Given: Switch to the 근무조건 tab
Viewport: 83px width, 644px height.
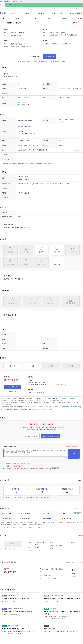Looking at the screenshot, I should point(18,19).
